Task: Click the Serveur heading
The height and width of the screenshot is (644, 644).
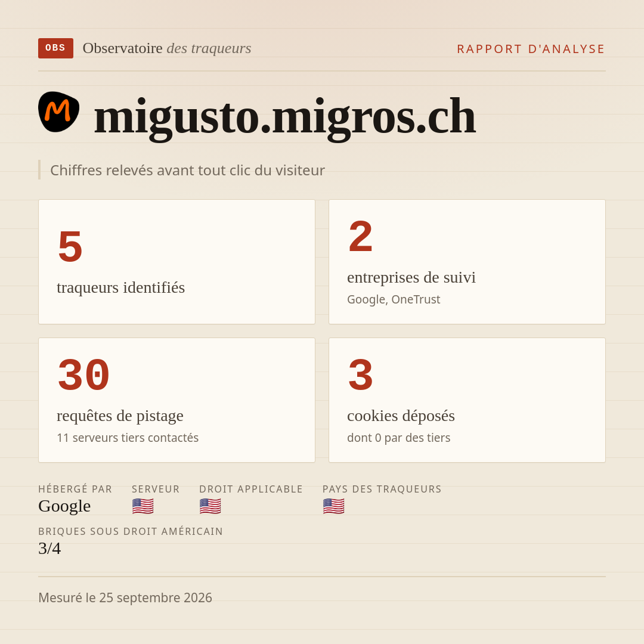Action: tap(156, 489)
